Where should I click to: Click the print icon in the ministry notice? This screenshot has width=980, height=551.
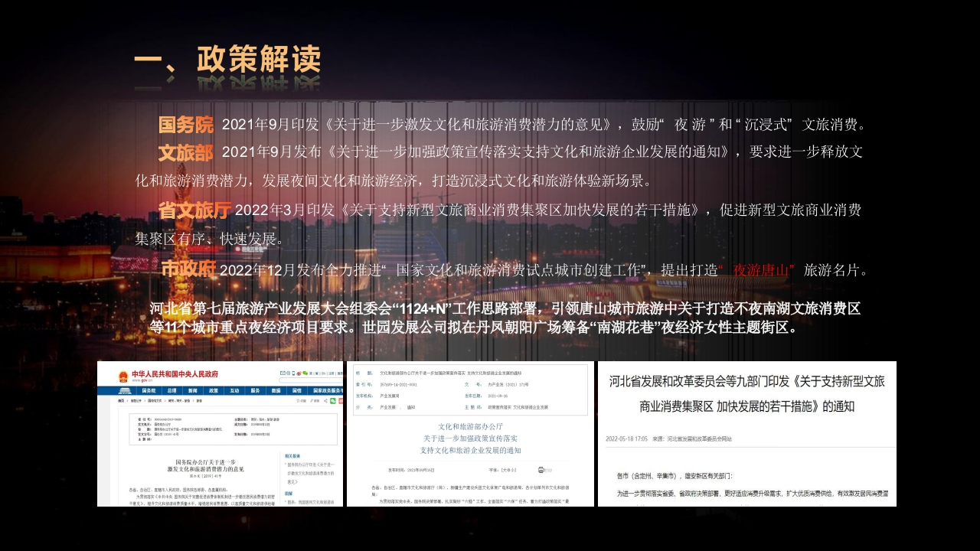tap(541, 469)
